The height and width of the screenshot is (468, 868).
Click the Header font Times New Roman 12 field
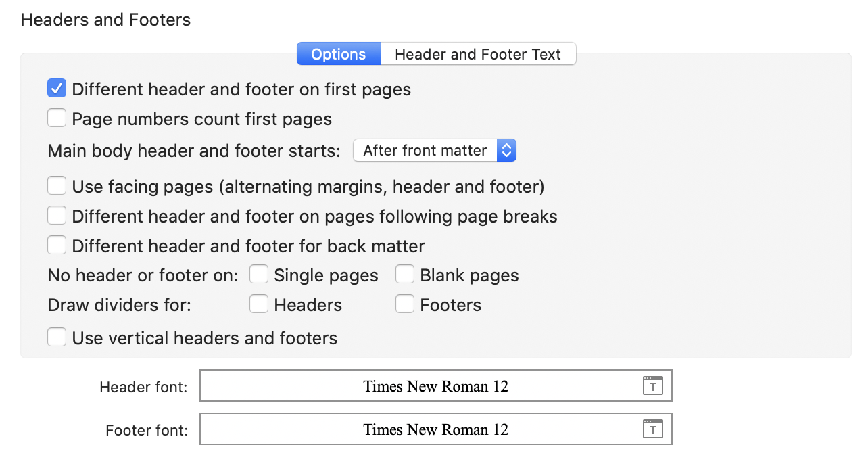click(x=436, y=385)
